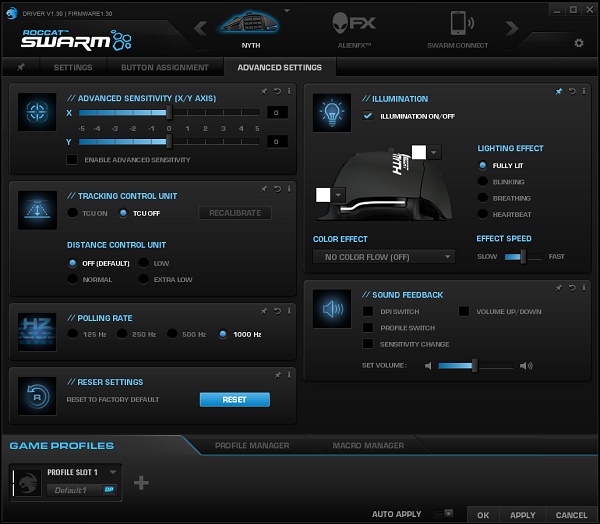Image resolution: width=600 pixels, height=524 pixels.
Task: Select Extra Low distance control
Action: click(x=143, y=279)
